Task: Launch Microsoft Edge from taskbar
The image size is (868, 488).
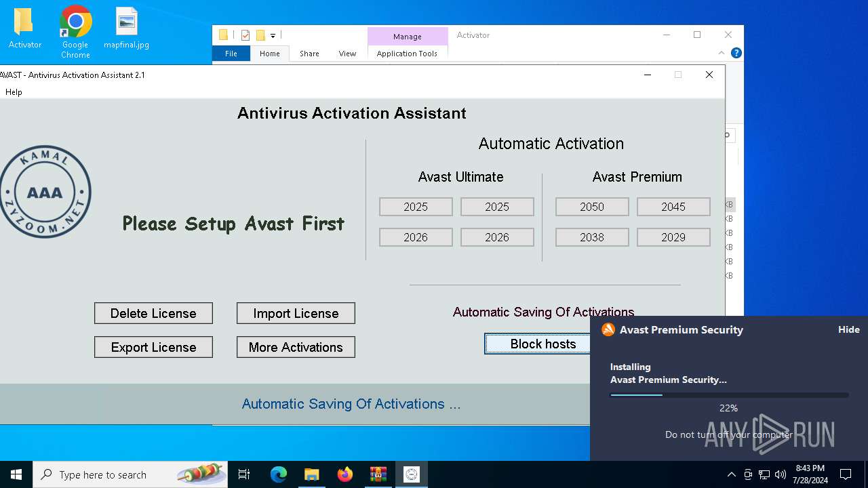Action: 279,474
